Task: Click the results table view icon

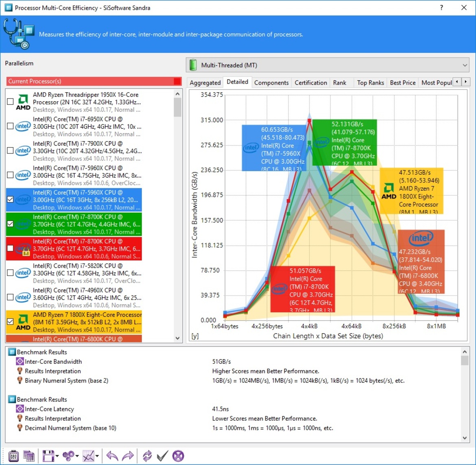Action: 29,456
